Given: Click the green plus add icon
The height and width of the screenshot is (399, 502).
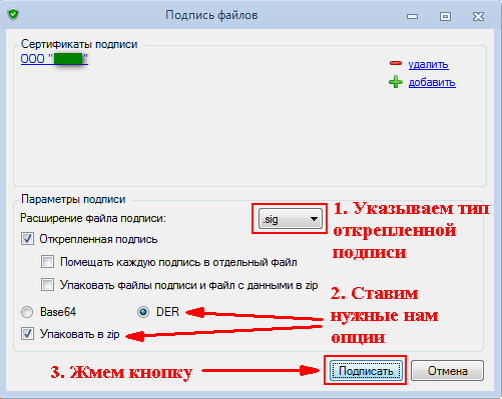Looking at the screenshot, I should pyautogui.click(x=396, y=82).
